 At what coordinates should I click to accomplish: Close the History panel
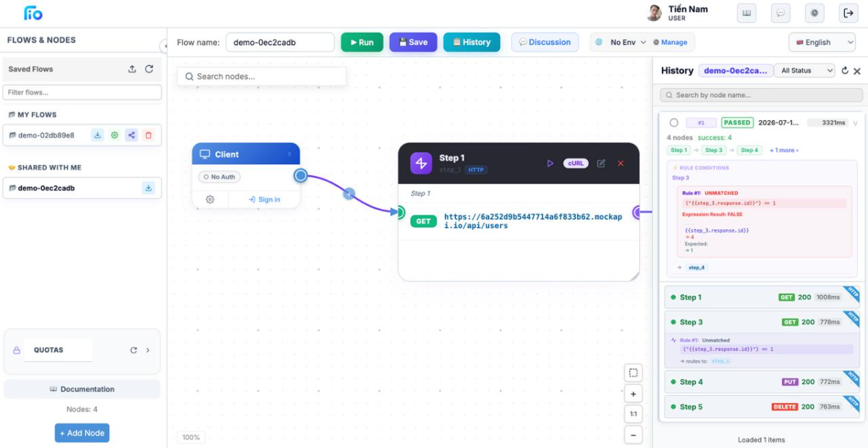coord(857,71)
